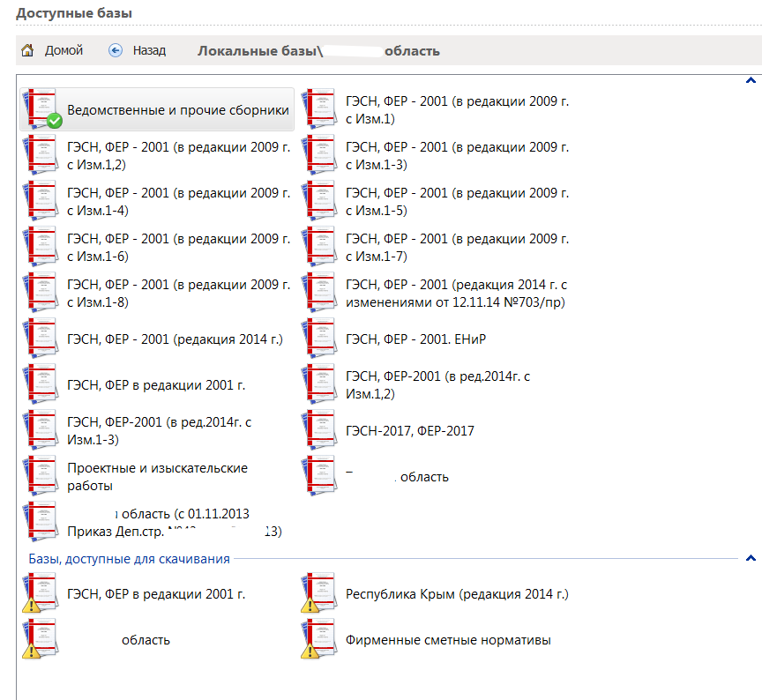
Task: Open the dash область base icon
Action: (319, 476)
